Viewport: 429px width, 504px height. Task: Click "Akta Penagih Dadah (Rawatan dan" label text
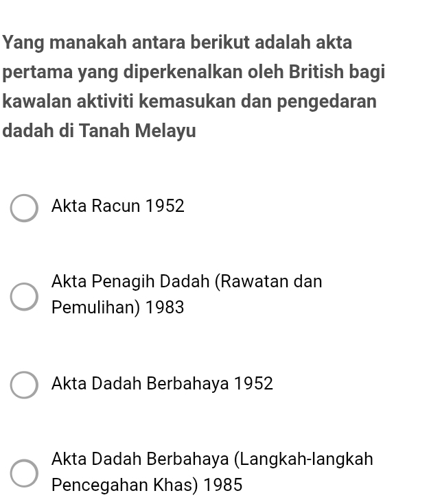coord(187,282)
